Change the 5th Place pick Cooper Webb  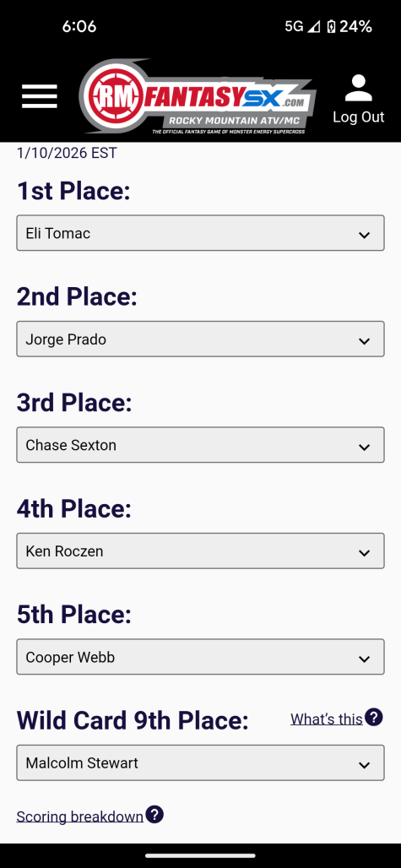200,657
